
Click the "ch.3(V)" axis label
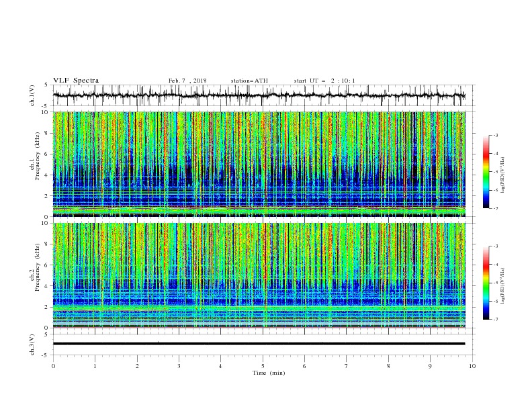(x=32, y=345)
